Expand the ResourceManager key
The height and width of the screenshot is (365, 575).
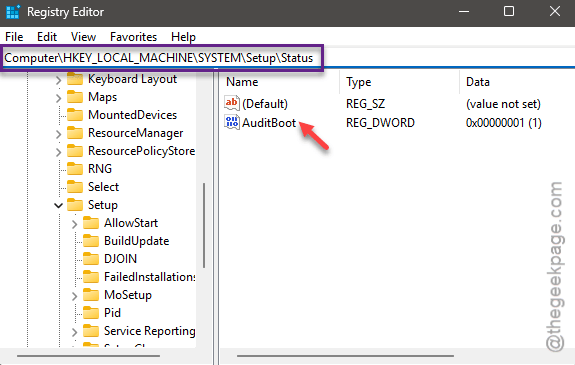tap(58, 134)
